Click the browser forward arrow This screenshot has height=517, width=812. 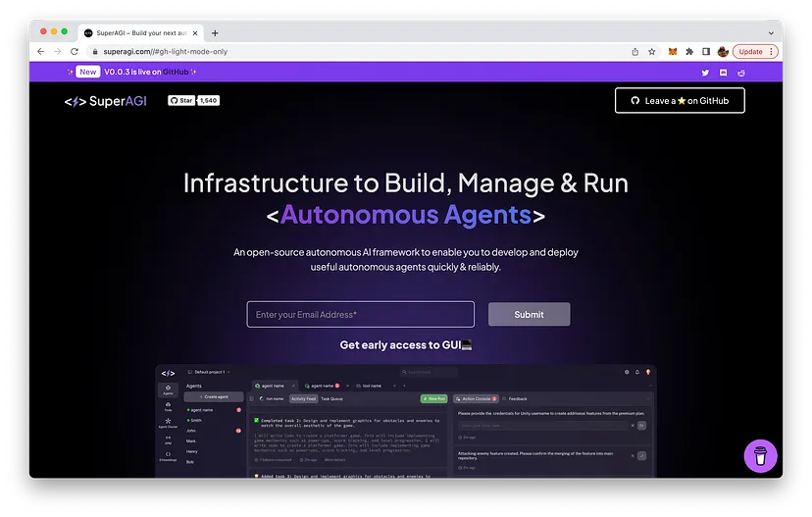click(58, 51)
